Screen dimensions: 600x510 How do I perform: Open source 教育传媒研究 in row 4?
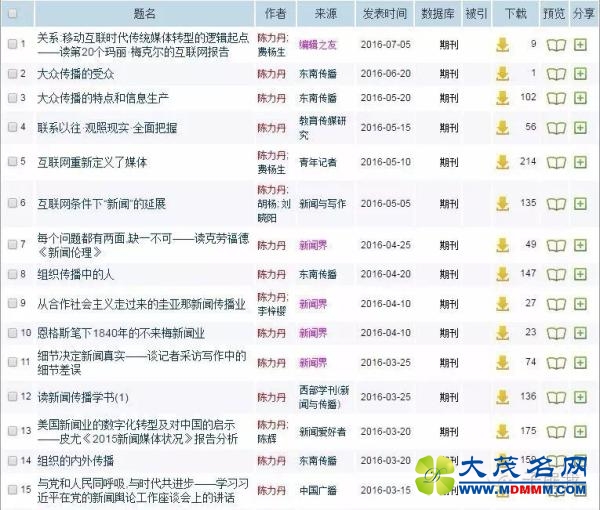pyautogui.click(x=322, y=128)
